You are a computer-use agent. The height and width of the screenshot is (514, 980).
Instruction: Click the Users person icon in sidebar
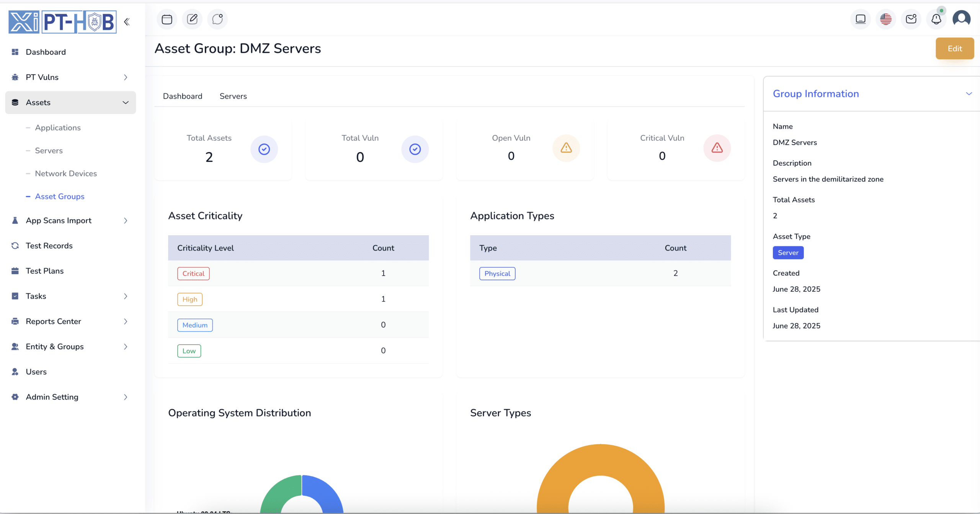click(15, 372)
